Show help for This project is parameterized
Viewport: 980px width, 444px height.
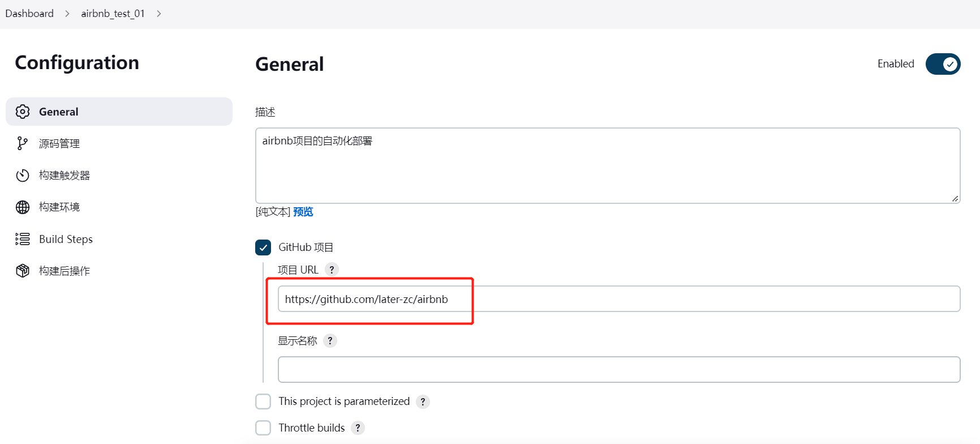pyautogui.click(x=423, y=402)
